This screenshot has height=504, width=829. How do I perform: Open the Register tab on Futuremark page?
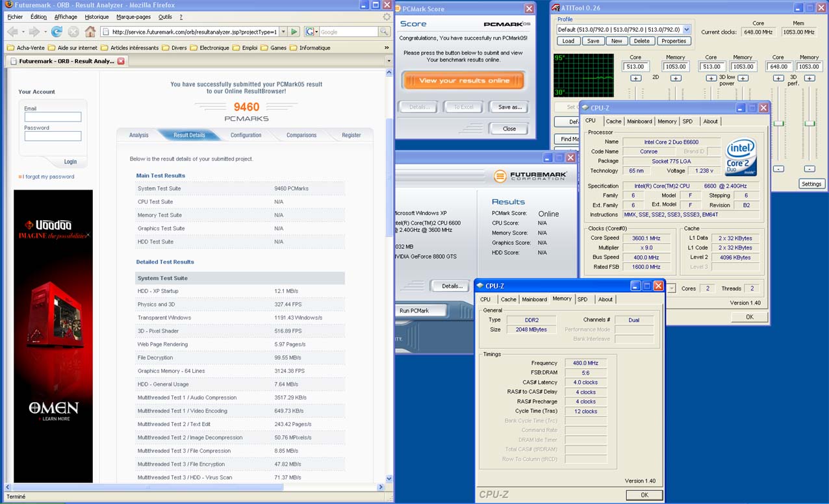click(x=351, y=135)
